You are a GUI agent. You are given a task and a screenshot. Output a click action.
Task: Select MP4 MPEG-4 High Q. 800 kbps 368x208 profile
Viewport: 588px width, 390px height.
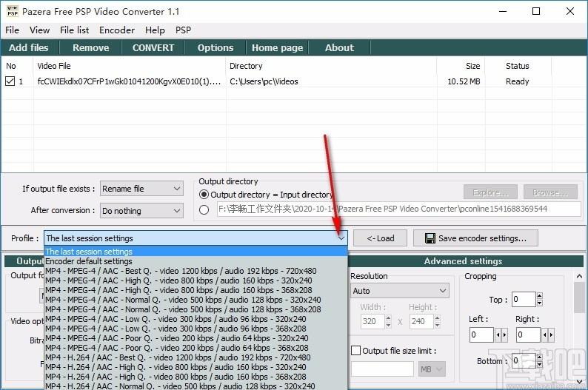pyautogui.click(x=196, y=290)
